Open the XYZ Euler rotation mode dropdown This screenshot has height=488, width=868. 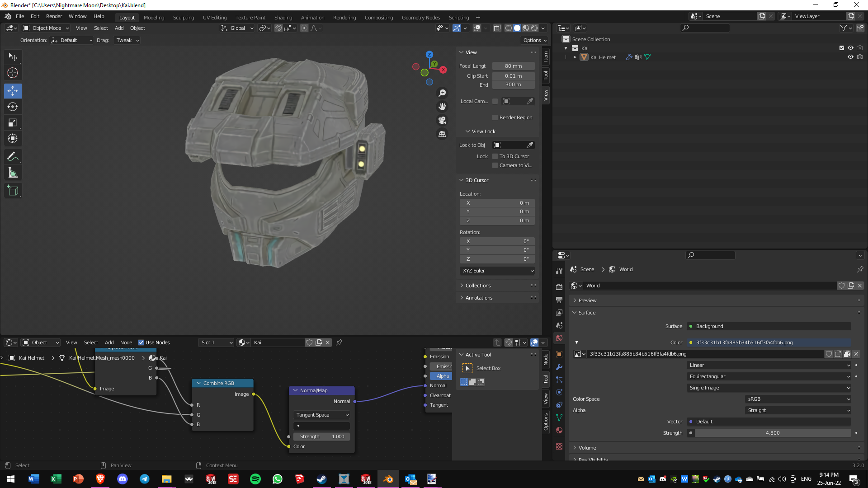coord(497,271)
